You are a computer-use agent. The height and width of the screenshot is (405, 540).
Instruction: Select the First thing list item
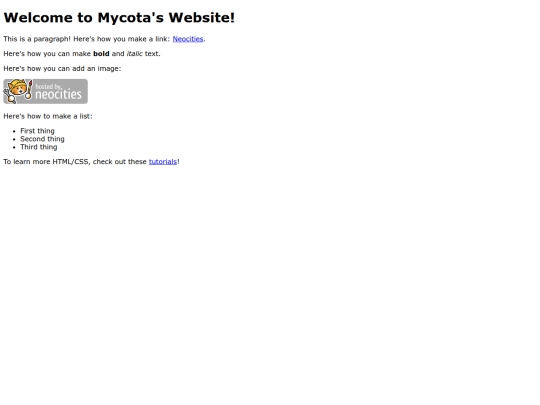click(37, 131)
